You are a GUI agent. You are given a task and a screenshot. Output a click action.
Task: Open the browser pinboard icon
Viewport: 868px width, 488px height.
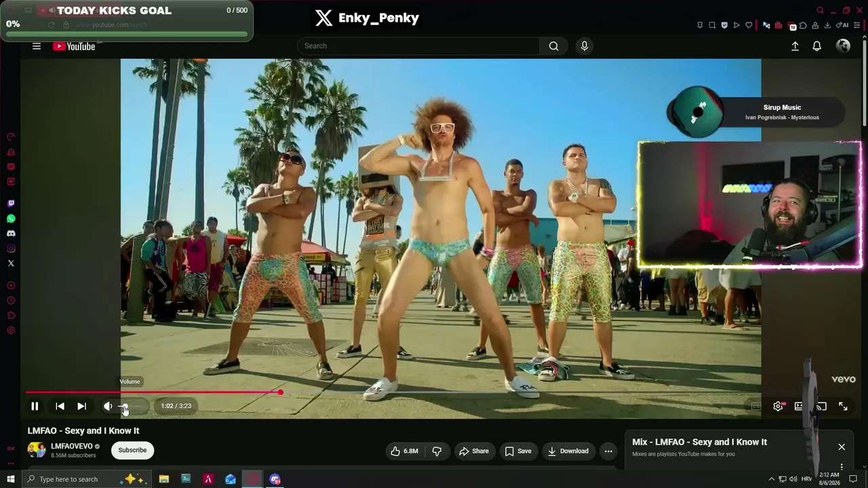pyautogui.click(x=700, y=25)
